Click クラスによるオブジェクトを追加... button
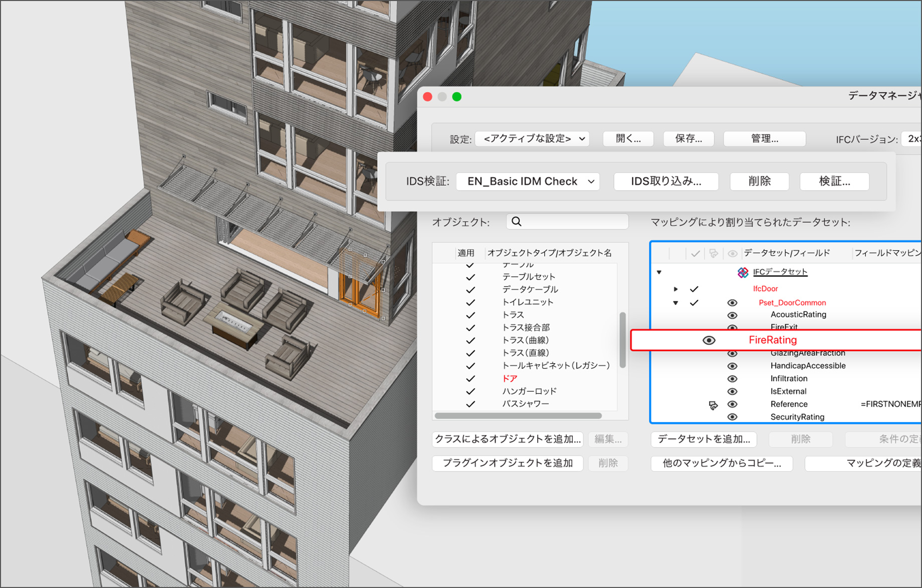 click(508, 439)
